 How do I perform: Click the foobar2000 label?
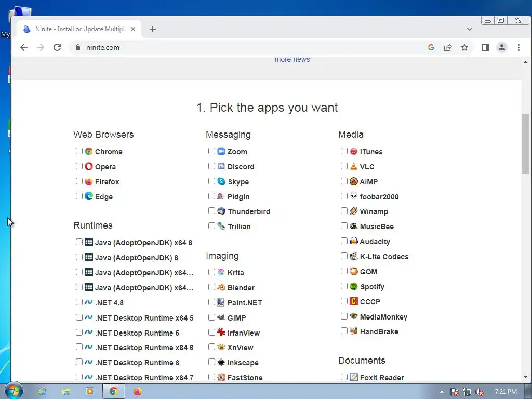point(379,197)
